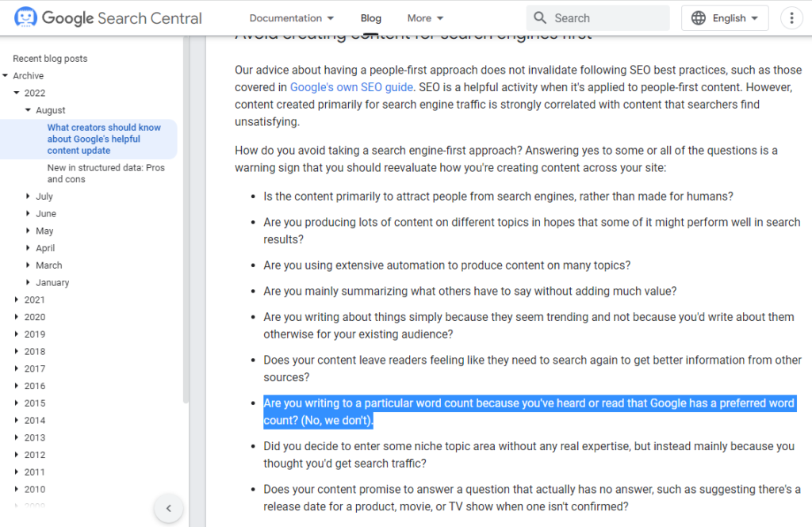Expand the 2015 archive year
This screenshot has width=812, height=527.
[17, 403]
